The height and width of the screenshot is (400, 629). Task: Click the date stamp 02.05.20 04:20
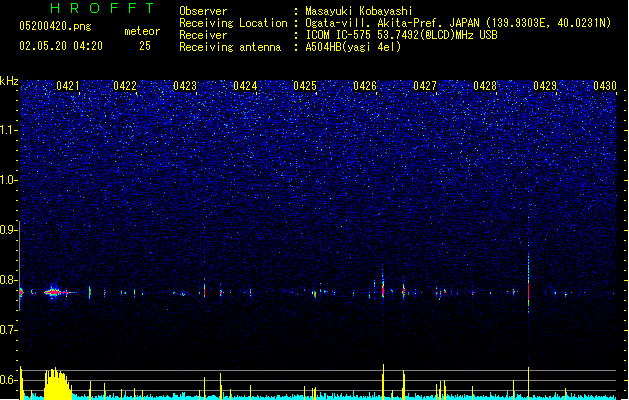[x=61, y=46]
